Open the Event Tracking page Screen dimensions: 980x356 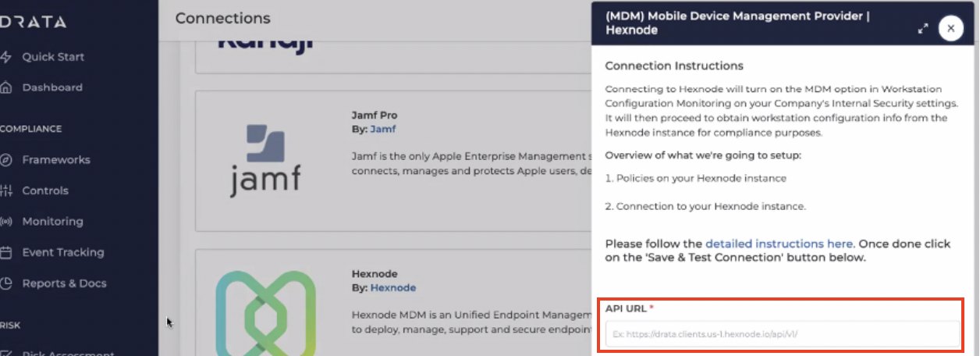pyautogui.click(x=62, y=252)
